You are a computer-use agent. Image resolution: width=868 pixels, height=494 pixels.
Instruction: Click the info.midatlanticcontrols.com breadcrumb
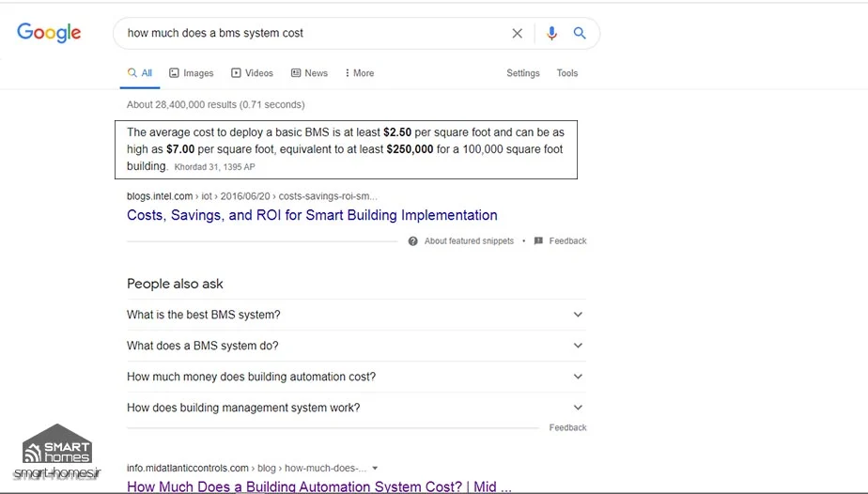tap(247, 468)
